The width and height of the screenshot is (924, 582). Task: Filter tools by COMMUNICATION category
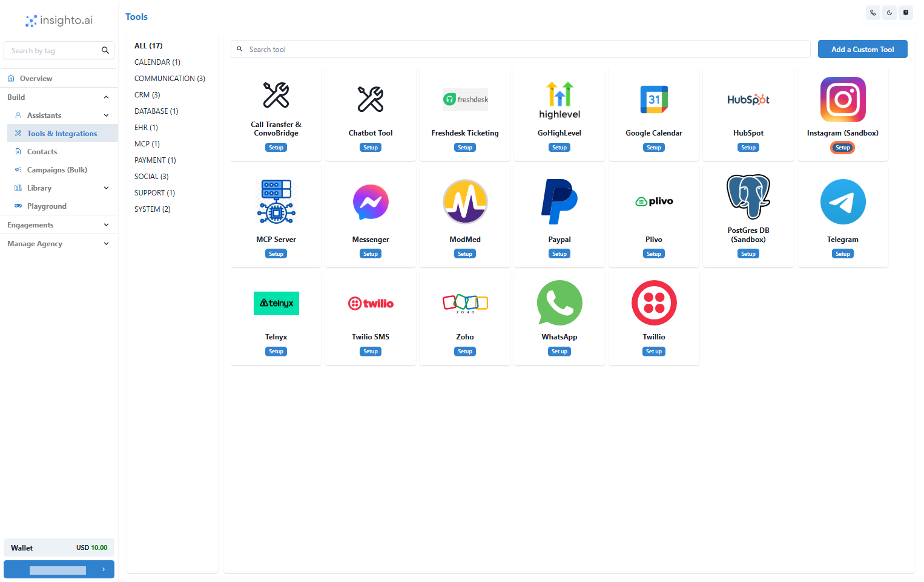pos(170,78)
